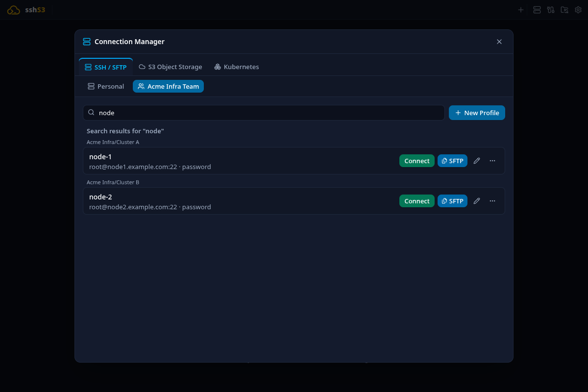The image size is (588, 392).
Task: Click the Search results for "node" heading
Action: pyautogui.click(x=125, y=131)
